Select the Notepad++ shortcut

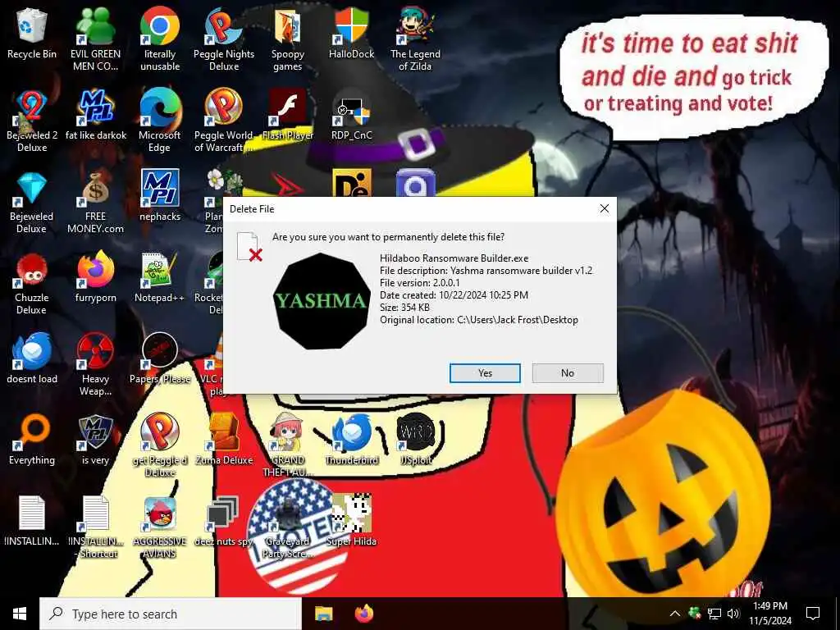160,277
